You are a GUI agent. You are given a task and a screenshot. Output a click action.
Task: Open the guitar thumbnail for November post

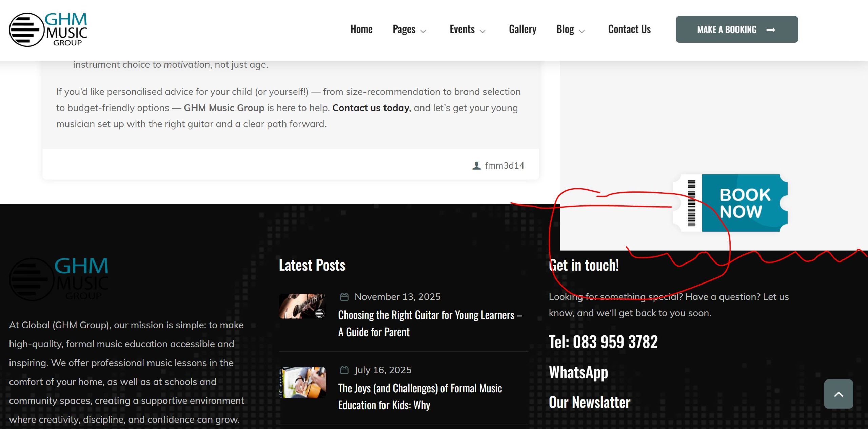pyautogui.click(x=302, y=306)
